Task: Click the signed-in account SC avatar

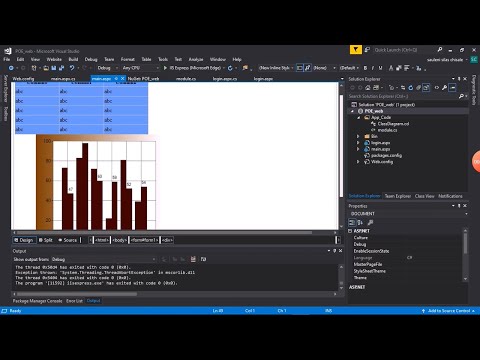Action: [x=474, y=60]
